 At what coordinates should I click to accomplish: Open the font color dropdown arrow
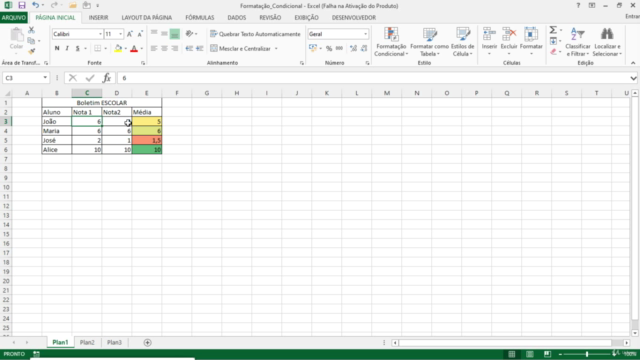pos(142,49)
